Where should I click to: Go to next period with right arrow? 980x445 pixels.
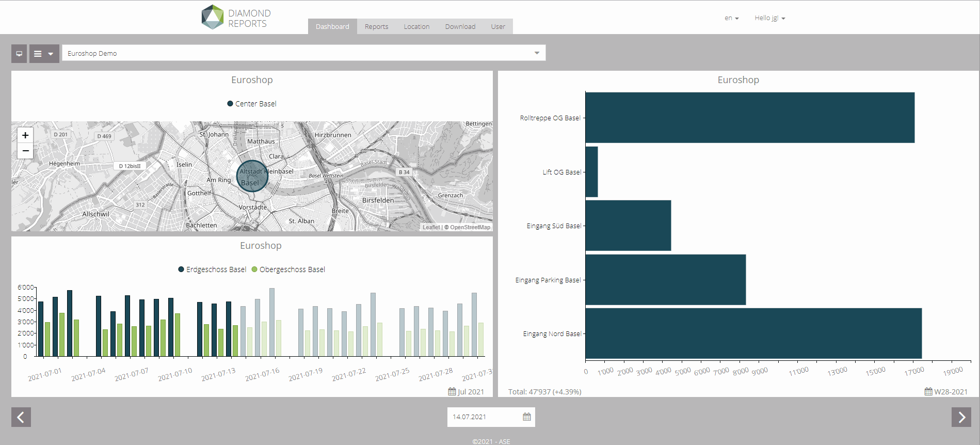click(x=961, y=417)
